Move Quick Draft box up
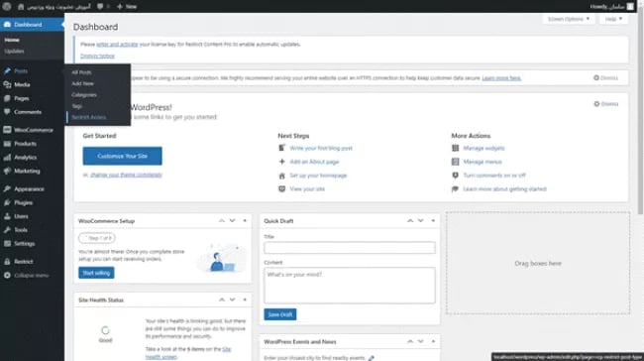 coord(410,221)
